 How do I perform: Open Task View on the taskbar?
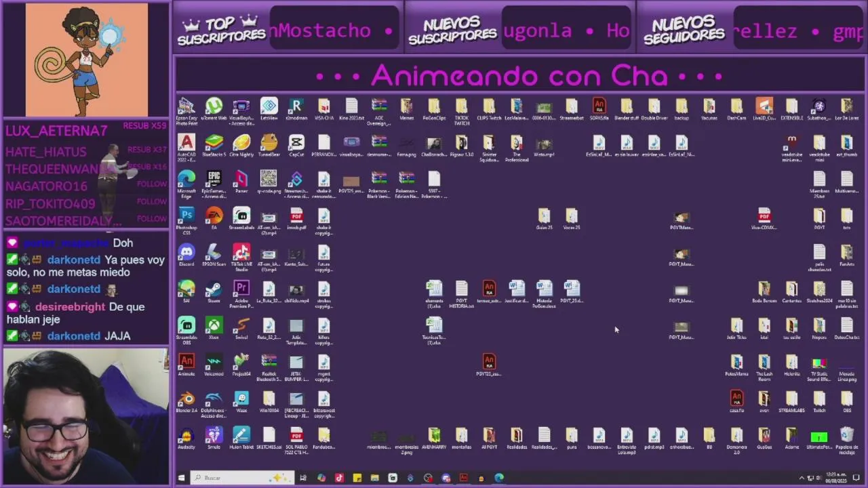point(303,478)
